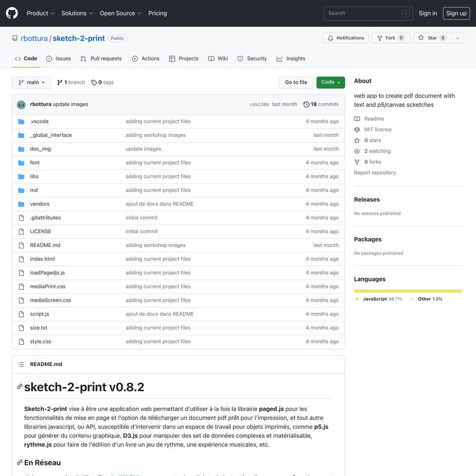Click the JavaScript language bar segment
Viewport: 476px width, 476px height.
[x=408, y=291]
